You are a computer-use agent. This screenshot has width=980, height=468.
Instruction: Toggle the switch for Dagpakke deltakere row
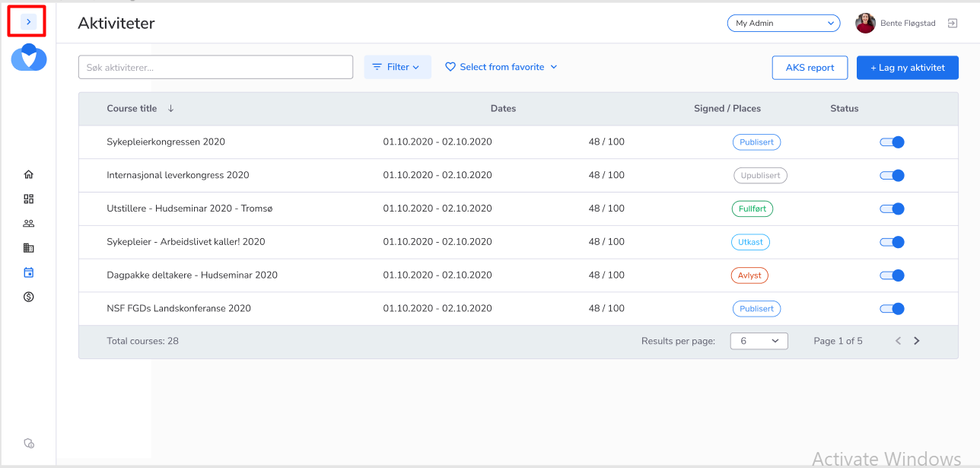point(892,275)
